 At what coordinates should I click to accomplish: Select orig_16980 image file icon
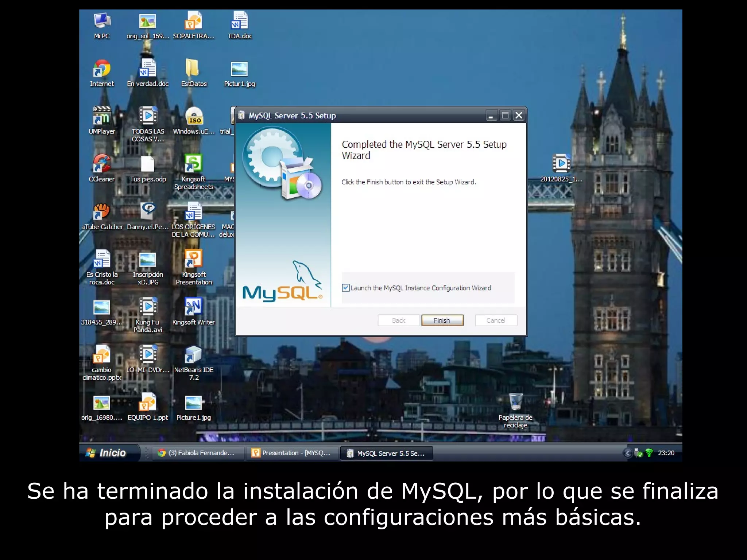click(x=102, y=402)
